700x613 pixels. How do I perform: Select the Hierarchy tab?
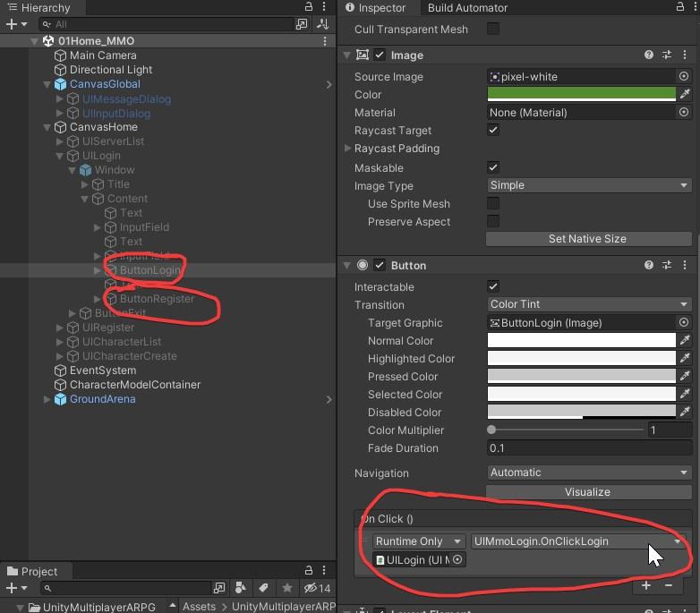click(40, 7)
